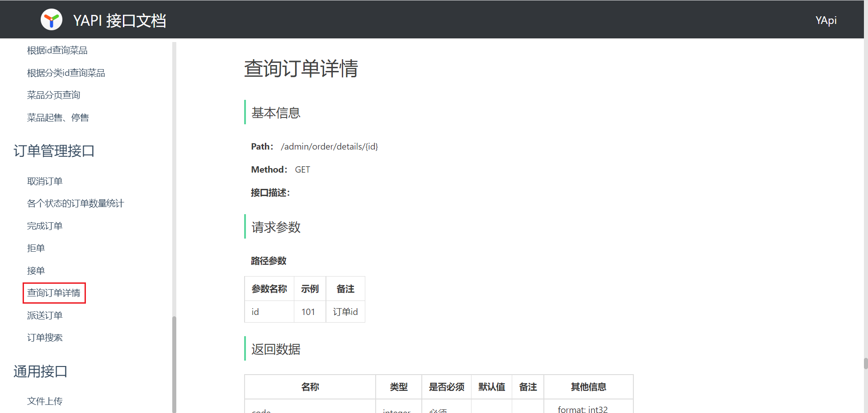Viewport: 868px width, 413px height.
Task: Click the 通用接口 section header
Action: [40, 371]
